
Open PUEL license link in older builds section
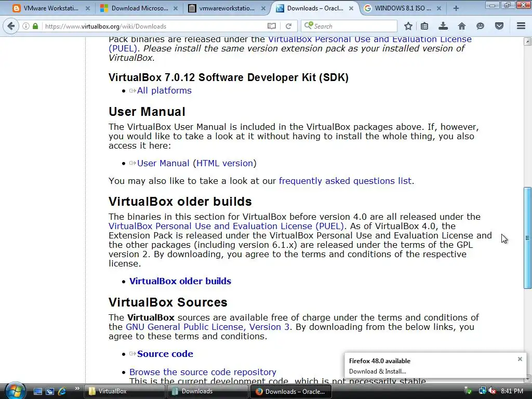pos(227,226)
